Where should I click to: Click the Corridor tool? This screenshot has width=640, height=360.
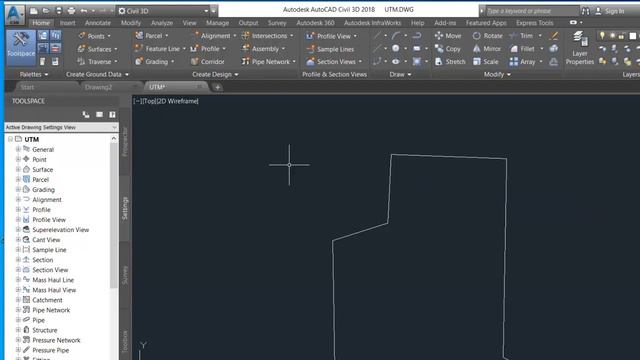[x=208, y=62]
